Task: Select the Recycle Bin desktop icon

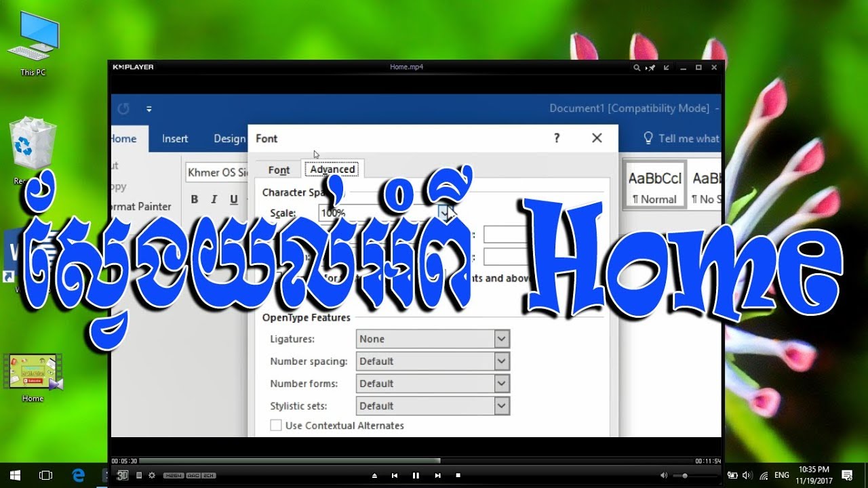Action: coord(33,150)
